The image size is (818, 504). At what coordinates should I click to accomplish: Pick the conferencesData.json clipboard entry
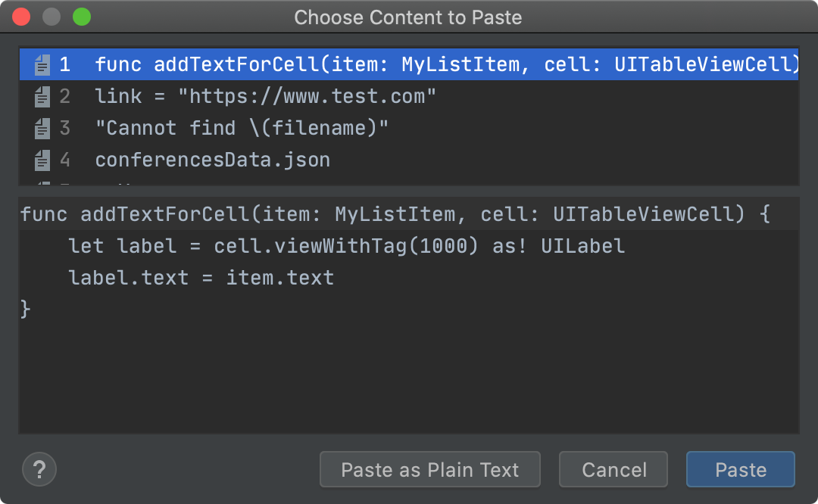213,160
